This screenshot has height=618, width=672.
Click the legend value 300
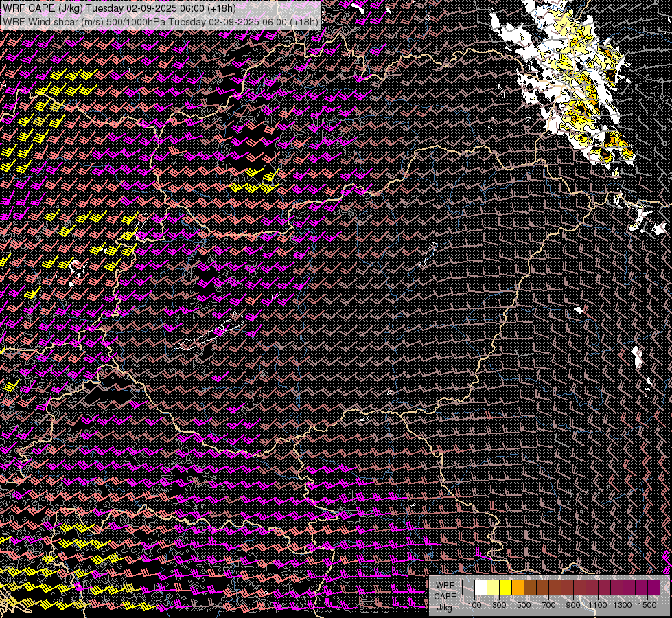tap(499, 605)
